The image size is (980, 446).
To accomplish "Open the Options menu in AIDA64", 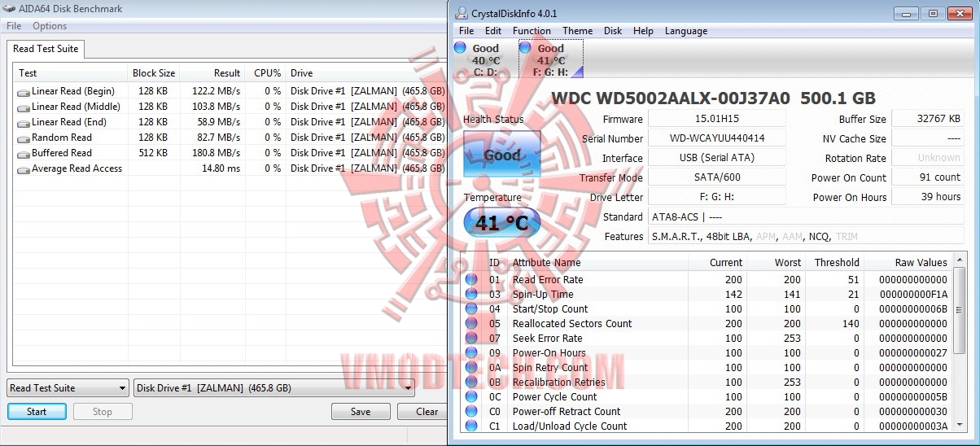I will [x=50, y=26].
